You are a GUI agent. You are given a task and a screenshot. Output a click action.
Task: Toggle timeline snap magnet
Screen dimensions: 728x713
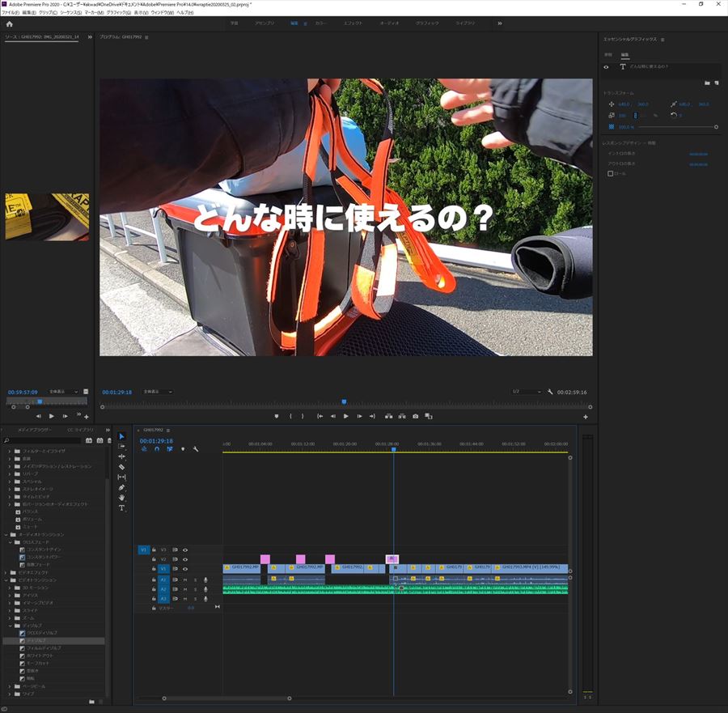click(157, 449)
